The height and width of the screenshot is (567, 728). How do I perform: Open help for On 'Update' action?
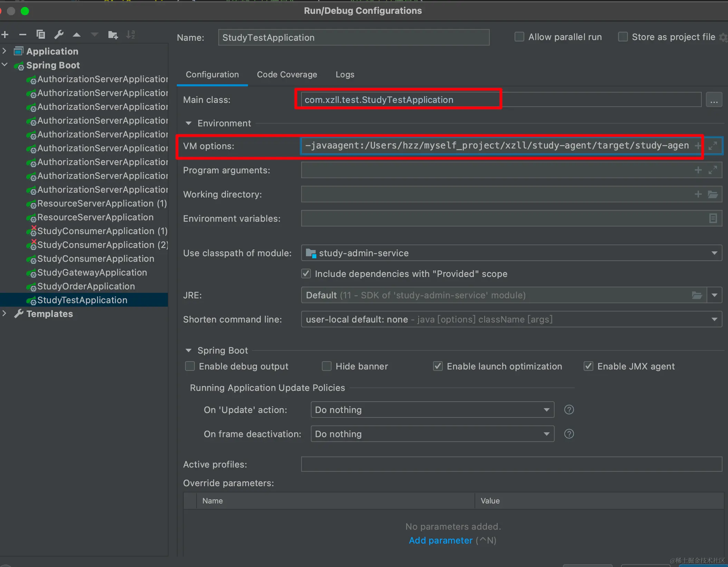click(569, 410)
